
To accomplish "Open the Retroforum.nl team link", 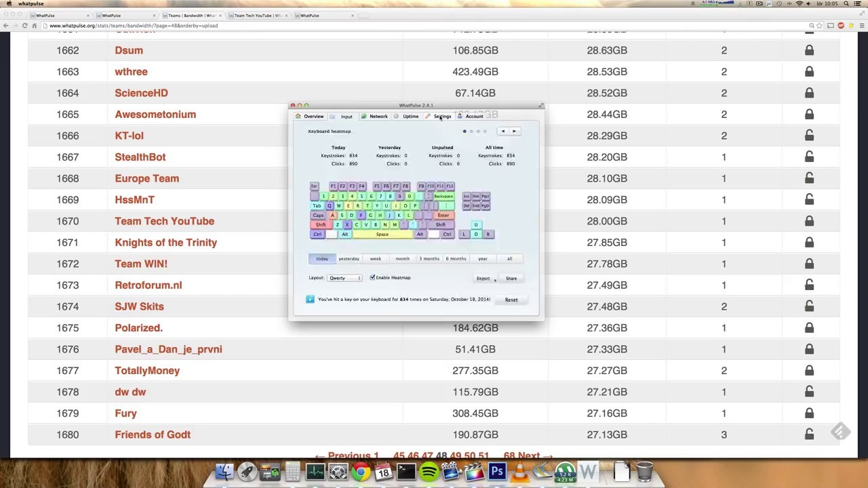I will point(149,285).
